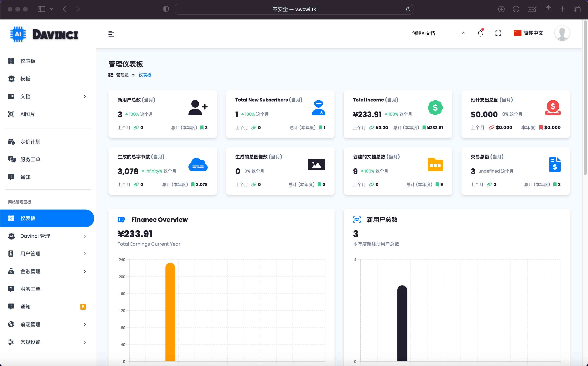The width and height of the screenshot is (588, 366).
Task: Click the Finance Overview header icon
Action: [122, 220]
